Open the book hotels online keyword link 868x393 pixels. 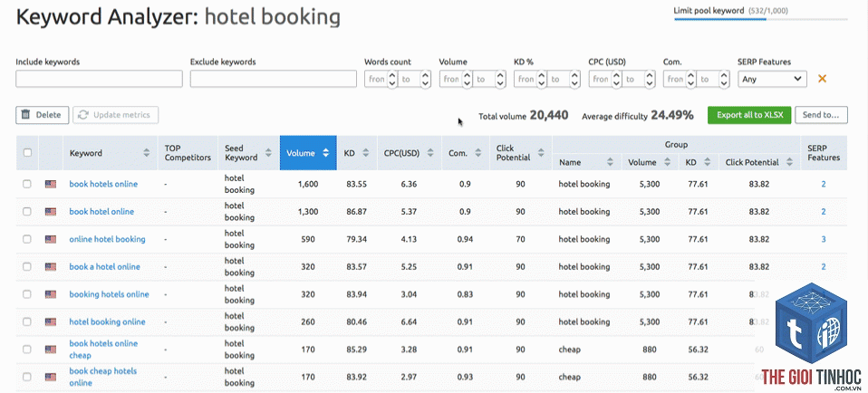[x=103, y=184]
